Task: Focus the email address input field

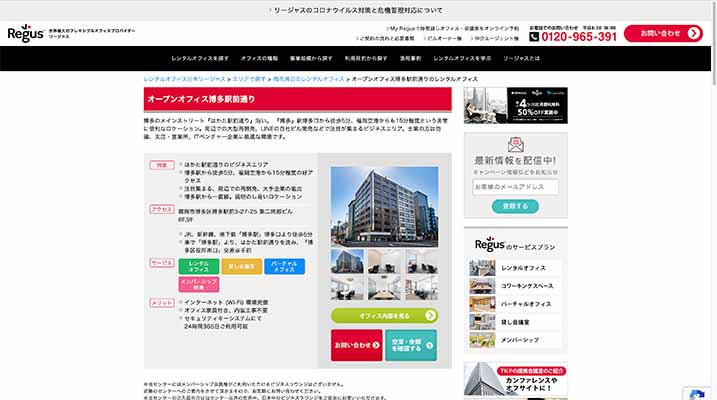Action: (x=515, y=187)
